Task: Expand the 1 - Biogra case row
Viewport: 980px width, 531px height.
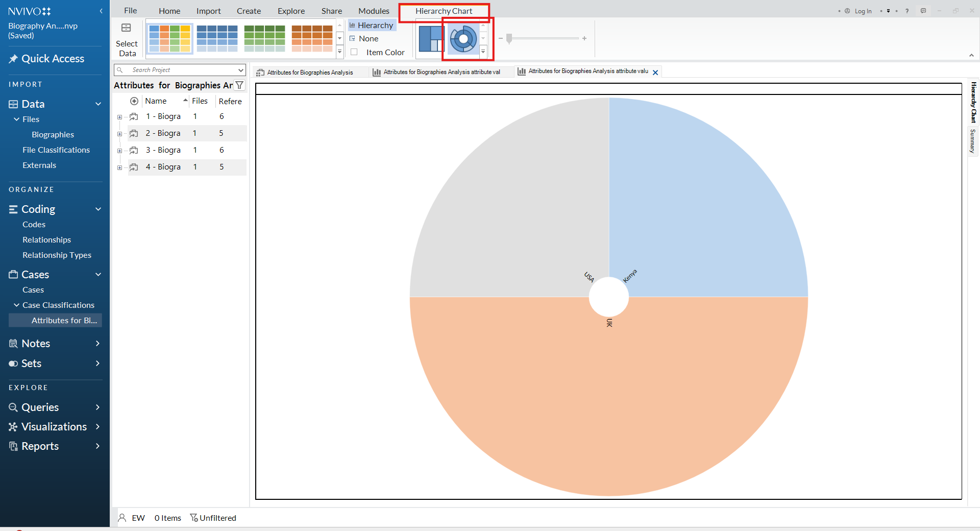Action: tap(119, 117)
